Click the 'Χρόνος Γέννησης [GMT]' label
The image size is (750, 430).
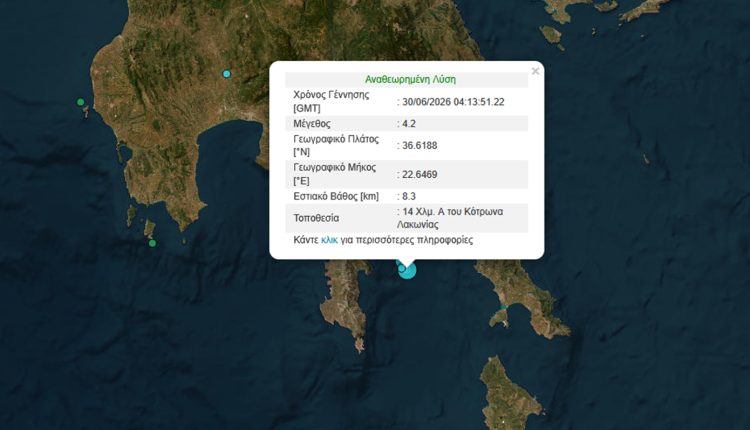[331, 101]
